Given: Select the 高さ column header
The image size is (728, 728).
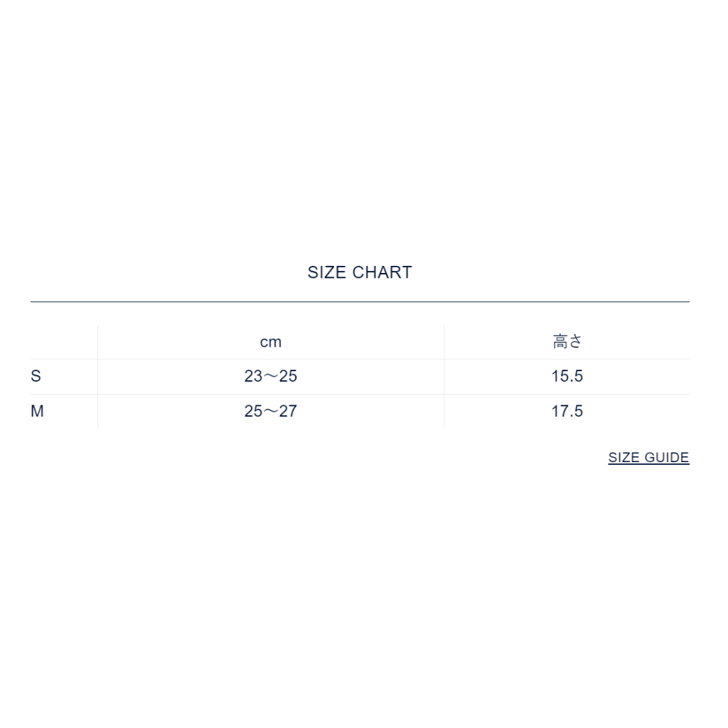Looking at the screenshot, I should tap(567, 342).
